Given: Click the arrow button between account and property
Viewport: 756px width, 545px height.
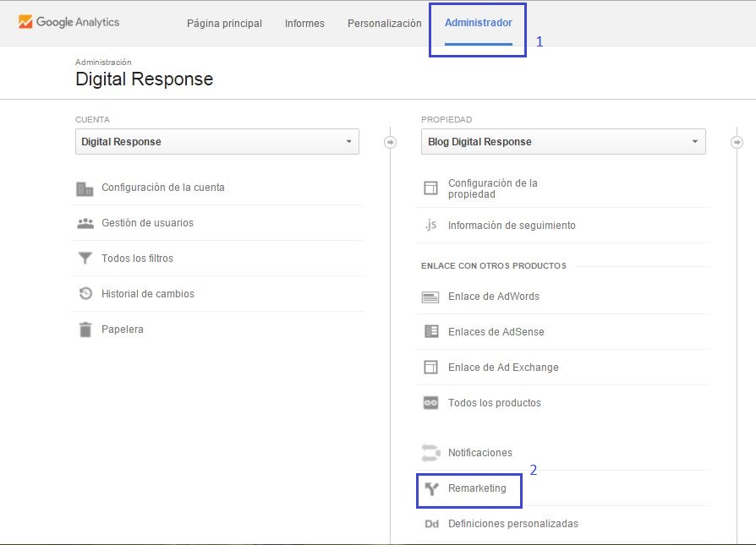Looking at the screenshot, I should 391,142.
